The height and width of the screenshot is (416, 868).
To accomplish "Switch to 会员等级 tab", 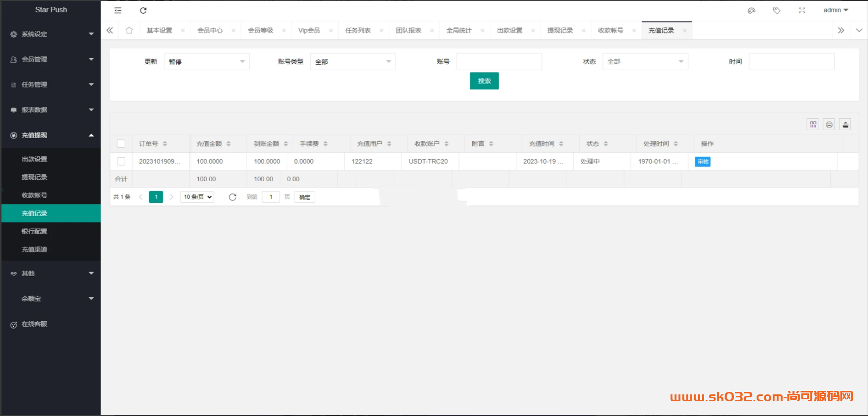I will pyautogui.click(x=260, y=30).
